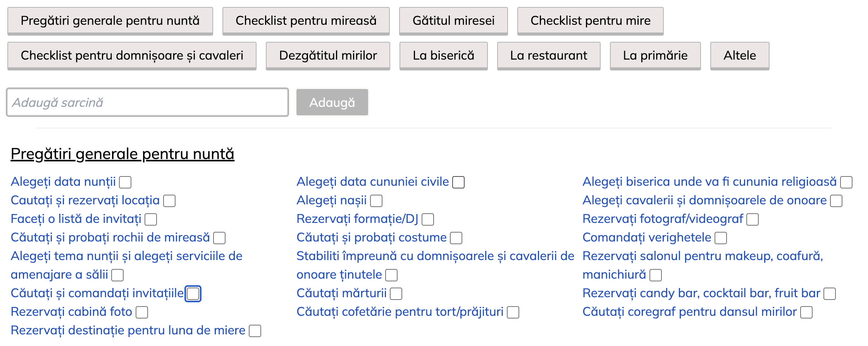Go to 'Altele' category
The height and width of the screenshot is (346, 868).
click(x=739, y=56)
